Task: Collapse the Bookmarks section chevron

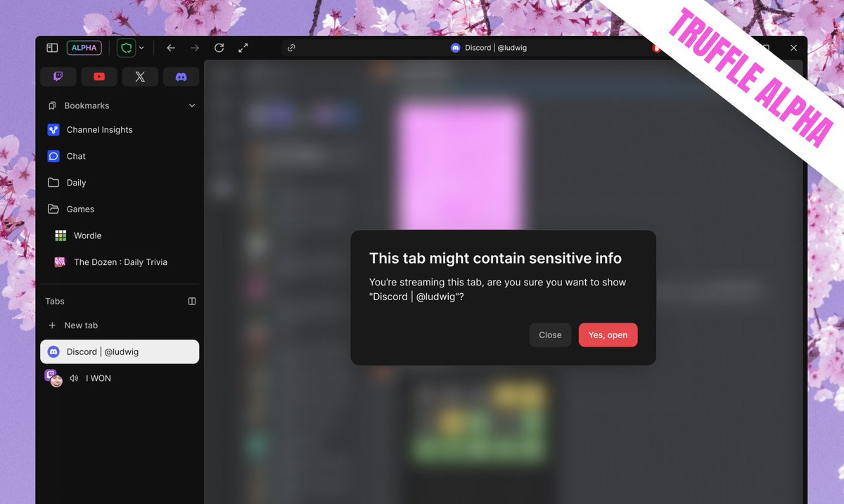Action: pyautogui.click(x=192, y=105)
